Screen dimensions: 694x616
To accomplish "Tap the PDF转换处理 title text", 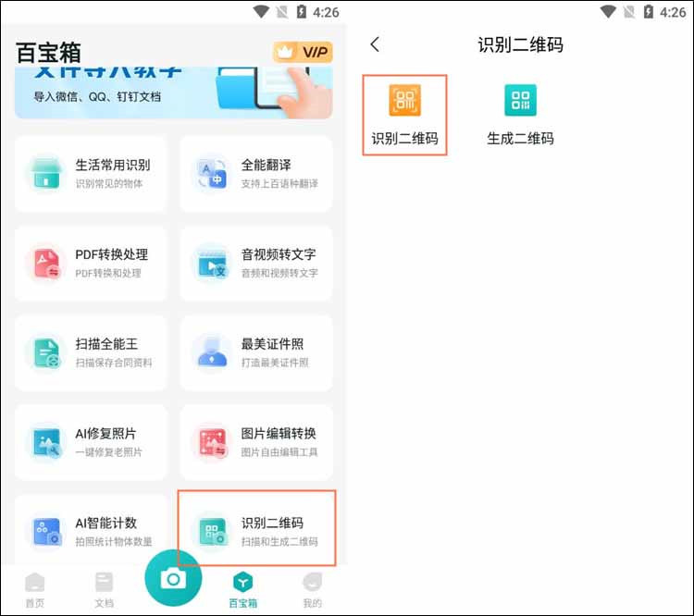I will tap(112, 254).
